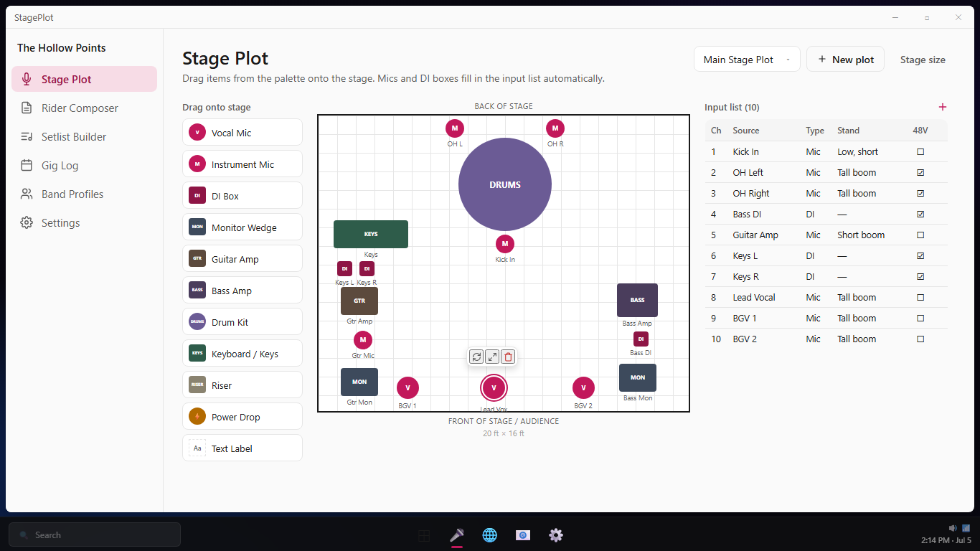Image resolution: width=980 pixels, height=551 pixels.
Task: Select the Gtr Mon wedge on stage
Action: 359,382
